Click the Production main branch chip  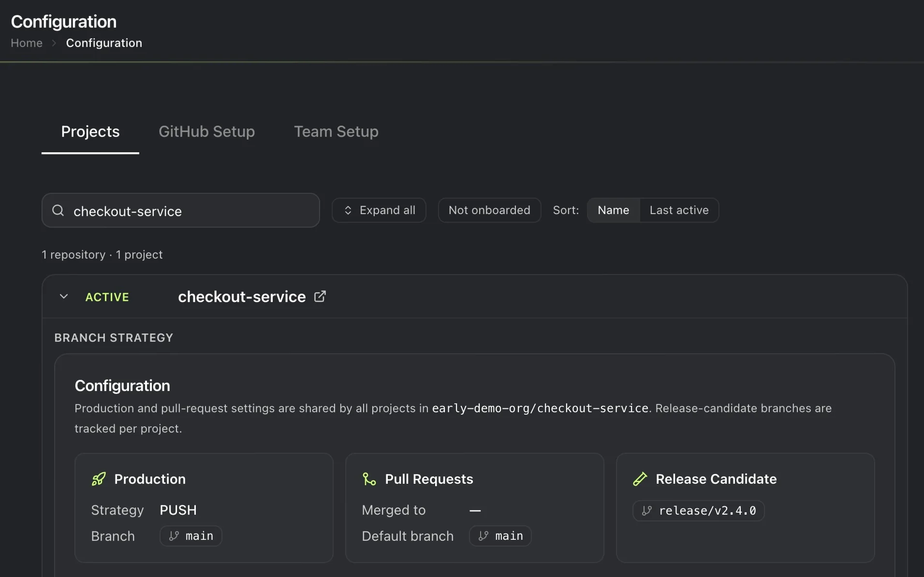pos(191,536)
